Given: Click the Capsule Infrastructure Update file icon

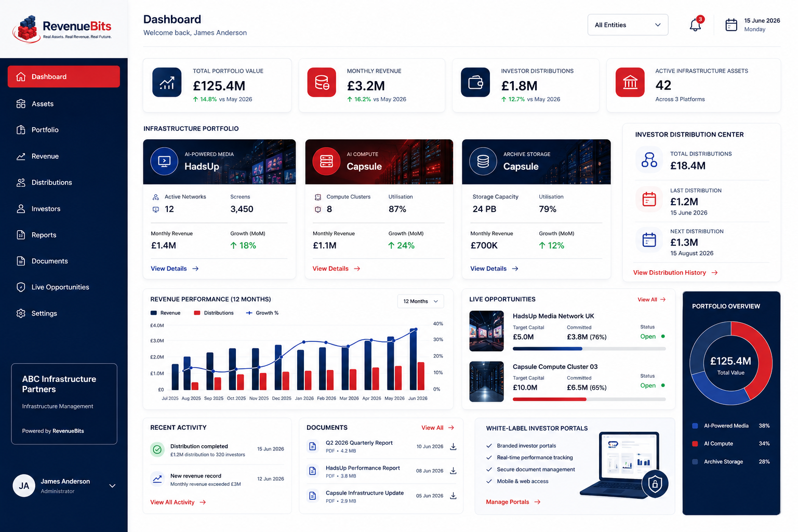Looking at the screenshot, I should tap(313, 496).
